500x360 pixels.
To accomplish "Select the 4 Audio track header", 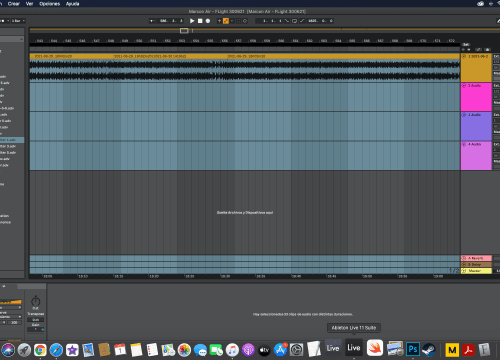I will pos(476,156).
